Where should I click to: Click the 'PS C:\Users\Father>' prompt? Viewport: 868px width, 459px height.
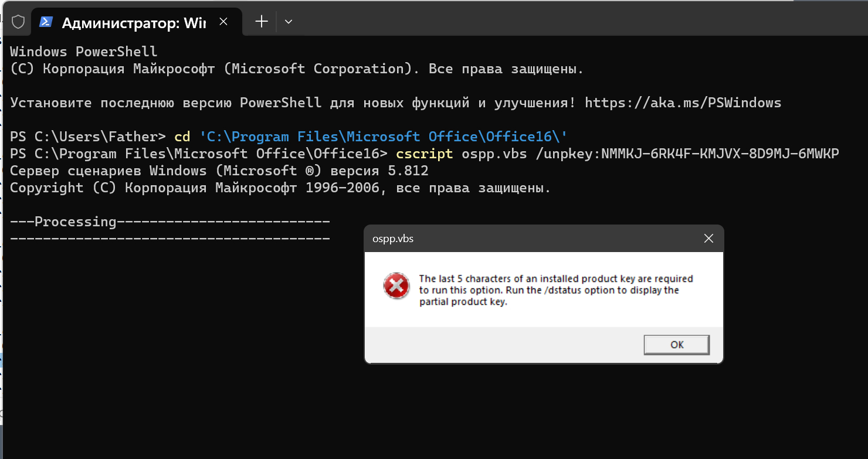click(x=88, y=137)
